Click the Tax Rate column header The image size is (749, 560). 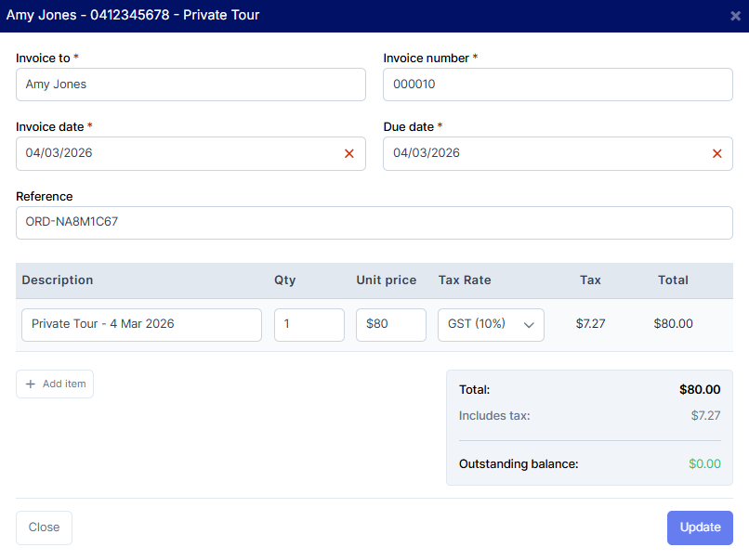(x=465, y=280)
